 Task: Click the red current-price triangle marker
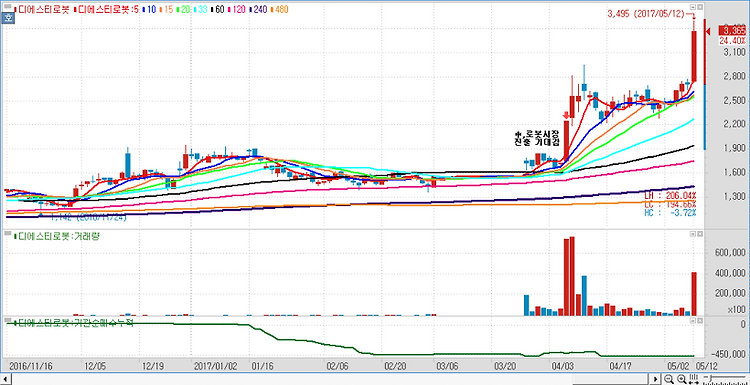(x=709, y=32)
